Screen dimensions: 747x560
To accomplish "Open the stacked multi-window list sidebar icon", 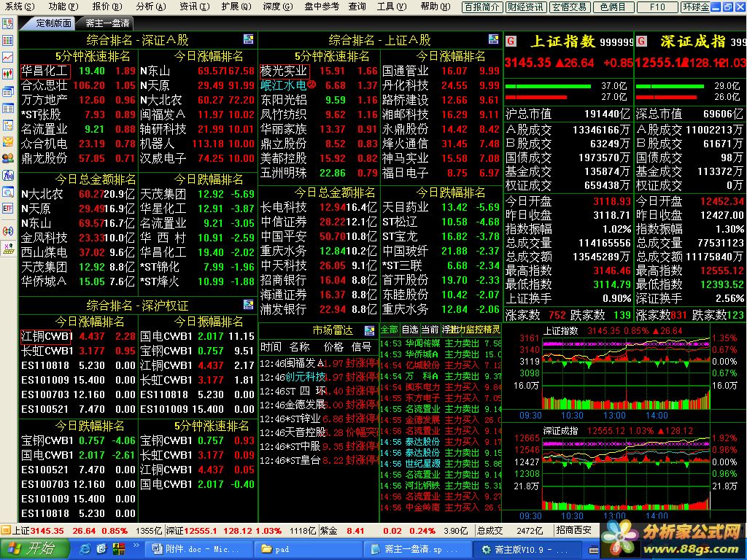I will click(7, 91).
